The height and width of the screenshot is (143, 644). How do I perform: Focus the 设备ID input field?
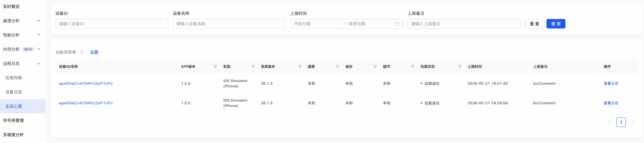point(111,24)
